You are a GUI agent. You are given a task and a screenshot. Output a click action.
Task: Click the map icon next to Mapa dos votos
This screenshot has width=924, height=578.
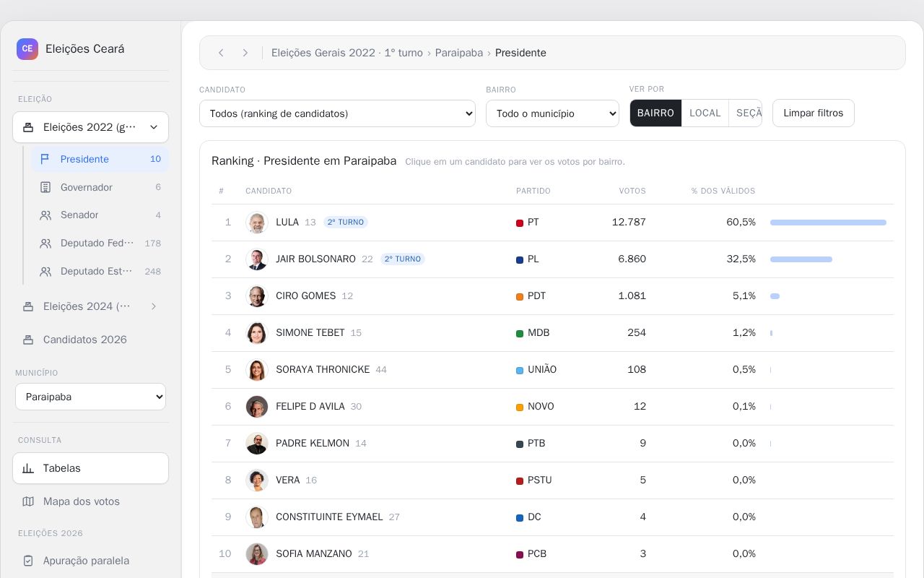[28, 501]
